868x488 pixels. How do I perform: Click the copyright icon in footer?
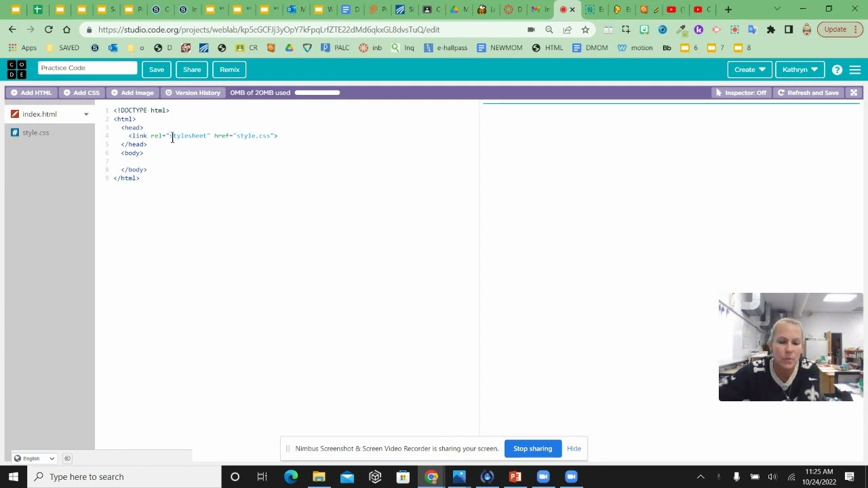[x=67, y=459]
